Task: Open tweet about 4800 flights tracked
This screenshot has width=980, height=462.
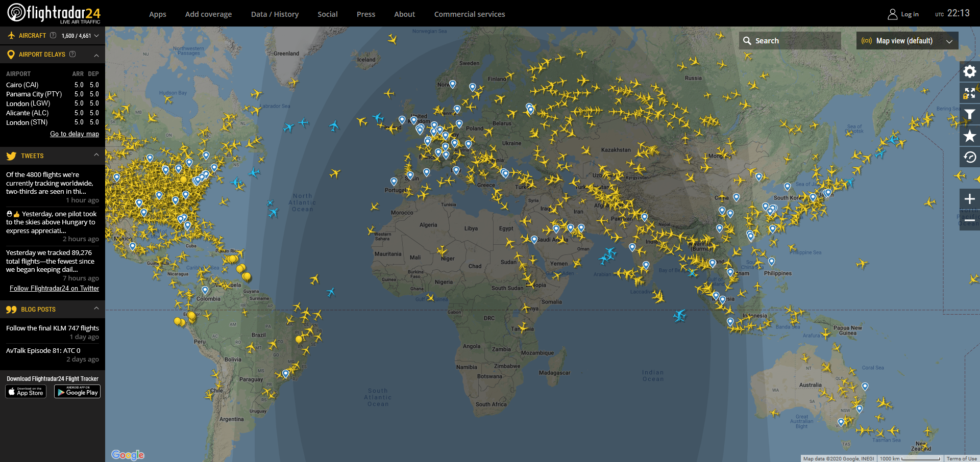Action: 50,183
